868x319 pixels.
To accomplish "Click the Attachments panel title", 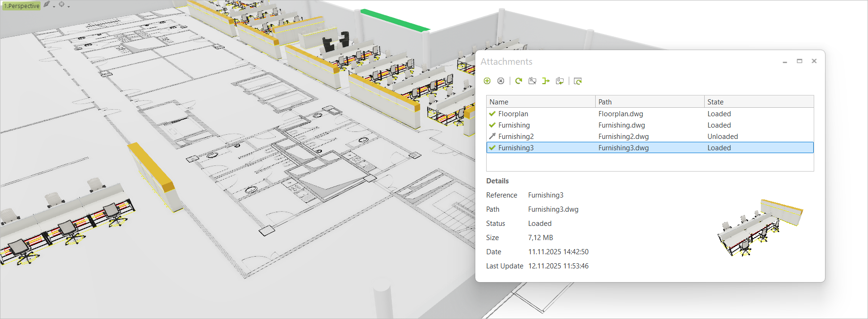I will point(506,62).
